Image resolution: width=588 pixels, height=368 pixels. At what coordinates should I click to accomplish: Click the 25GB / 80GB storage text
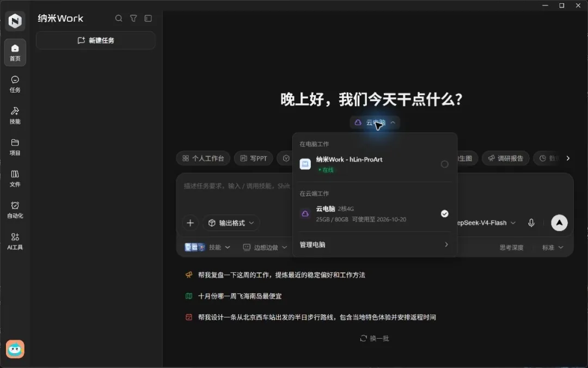(x=332, y=219)
